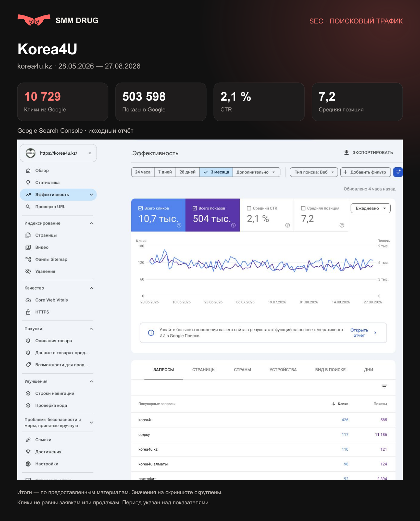Switch to the ДНИ tab
420x521 pixels.
pyautogui.click(x=368, y=370)
